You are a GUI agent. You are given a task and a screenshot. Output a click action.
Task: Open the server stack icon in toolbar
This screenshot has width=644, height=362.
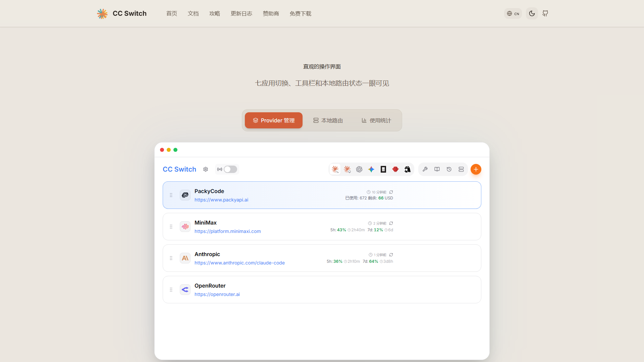461,169
